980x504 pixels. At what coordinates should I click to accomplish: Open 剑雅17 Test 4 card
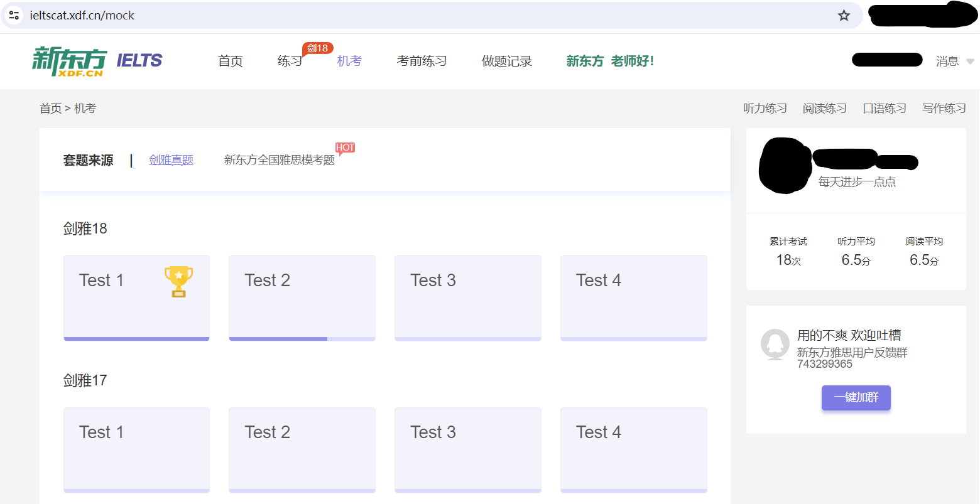point(634,450)
